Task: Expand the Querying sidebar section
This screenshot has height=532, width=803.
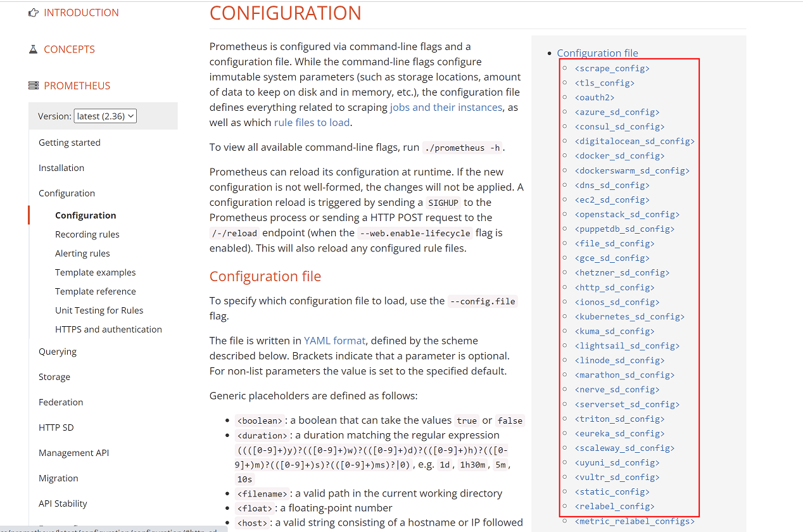Action: [x=58, y=351]
